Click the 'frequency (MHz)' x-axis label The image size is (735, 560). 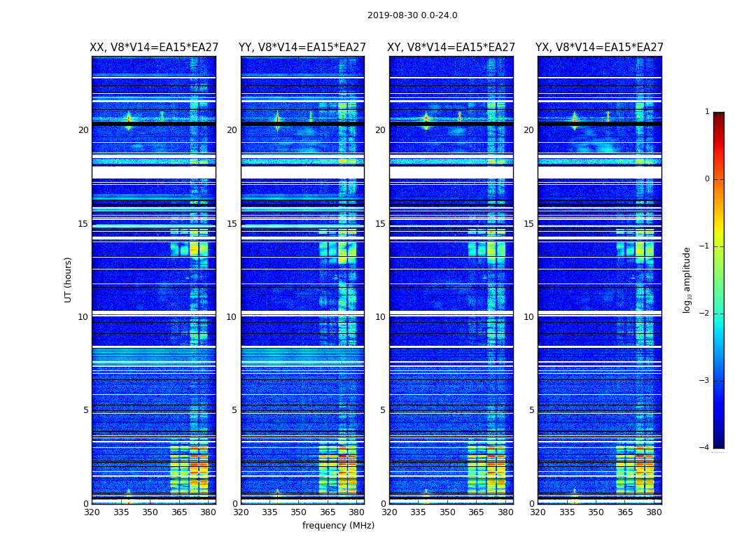338,525
